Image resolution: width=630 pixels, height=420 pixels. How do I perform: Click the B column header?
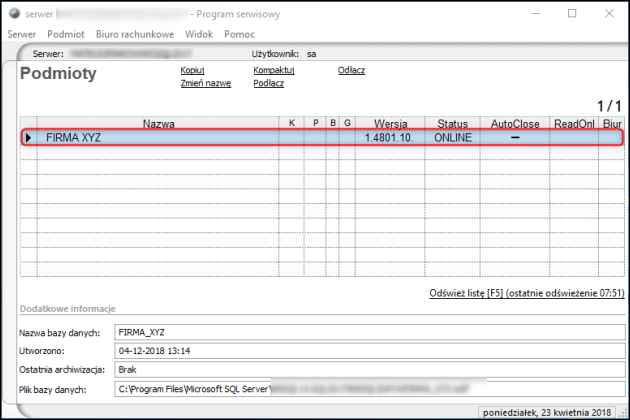click(x=333, y=123)
